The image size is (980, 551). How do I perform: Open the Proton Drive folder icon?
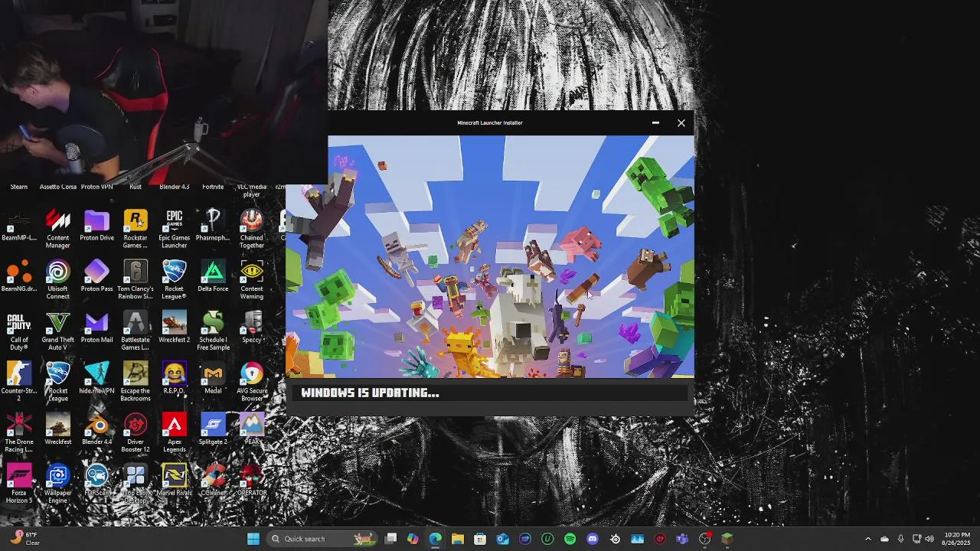coord(96,226)
